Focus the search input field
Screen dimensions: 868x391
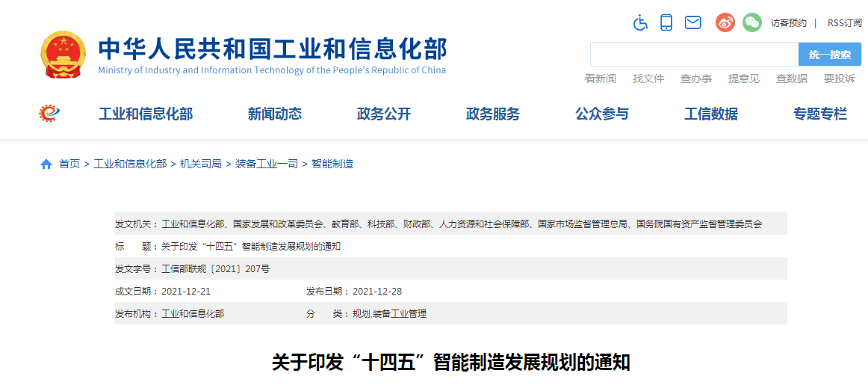tap(694, 55)
